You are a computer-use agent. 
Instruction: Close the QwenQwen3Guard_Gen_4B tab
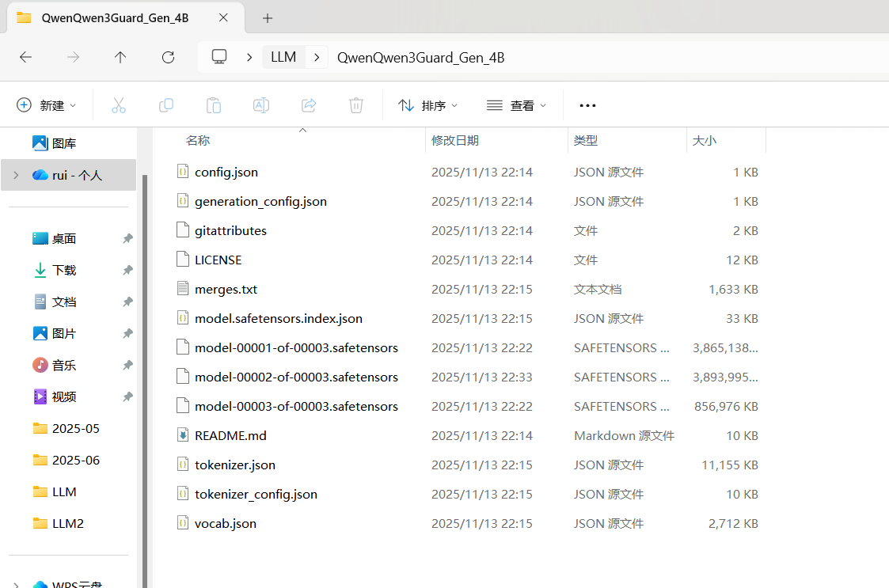223,17
